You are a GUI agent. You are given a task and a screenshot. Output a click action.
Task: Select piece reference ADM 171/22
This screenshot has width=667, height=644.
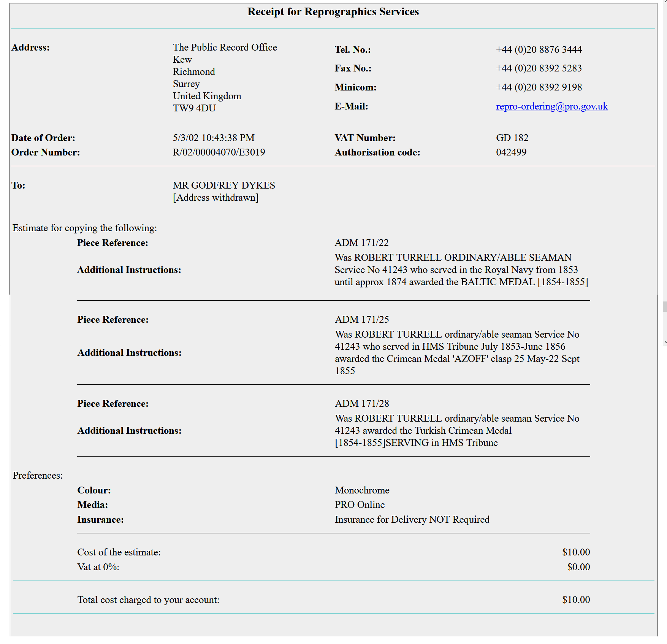point(361,243)
